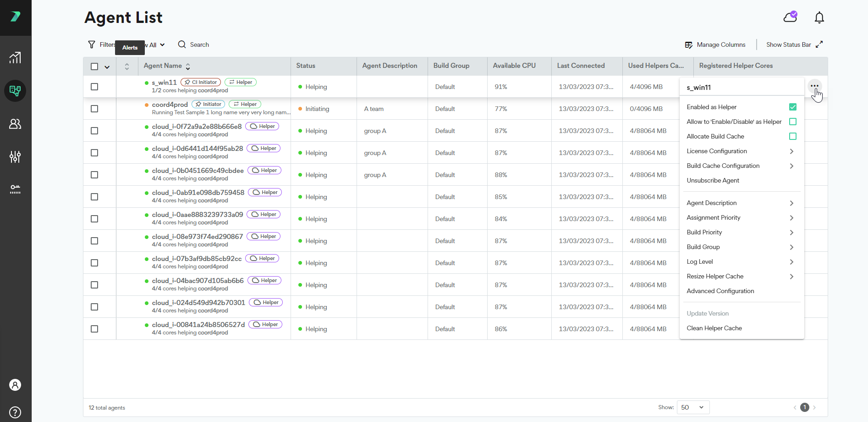The image size is (868, 422).
Task: Click the cloud status icon
Action: pyautogui.click(x=790, y=17)
